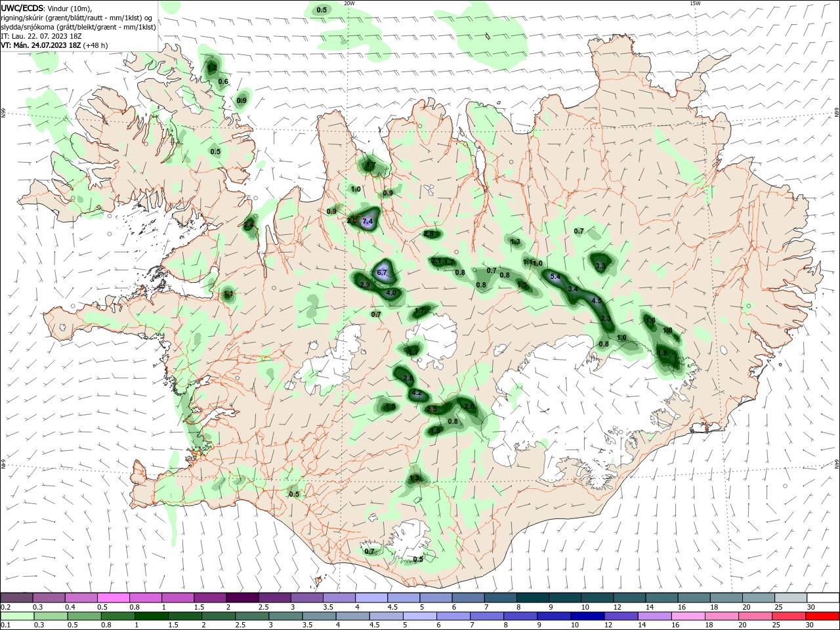Viewport: 840px width, 630px height.
Task: Click the 20W longitude label
Action: click(x=349, y=3)
